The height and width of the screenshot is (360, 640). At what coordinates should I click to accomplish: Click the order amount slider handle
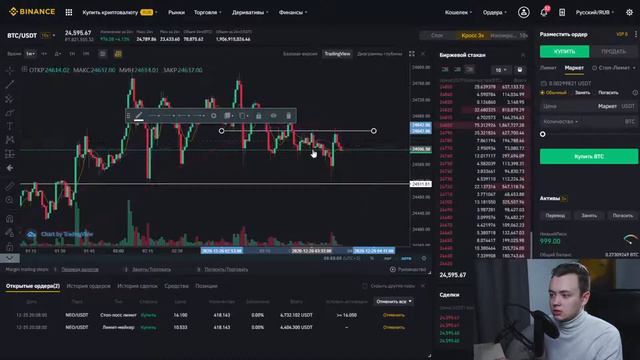(x=542, y=134)
